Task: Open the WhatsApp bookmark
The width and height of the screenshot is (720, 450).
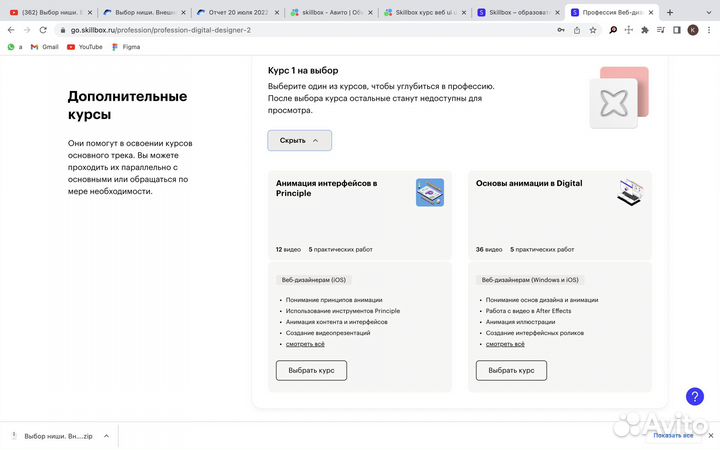Action: (15, 47)
